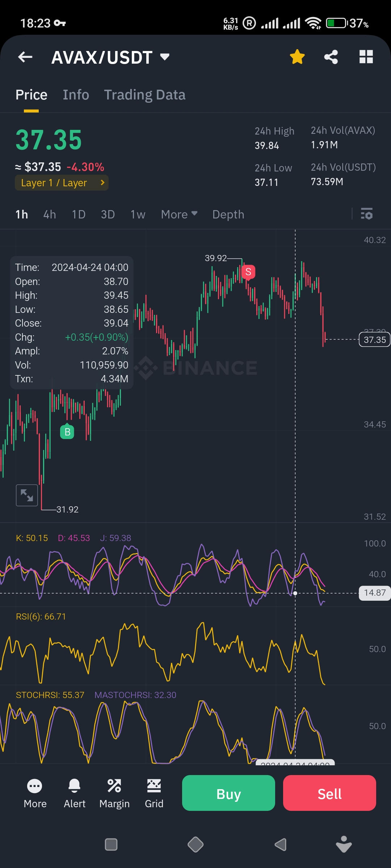The image size is (391, 868).
Task: Tap the 39.92 chart high label
Action: click(216, 258)
